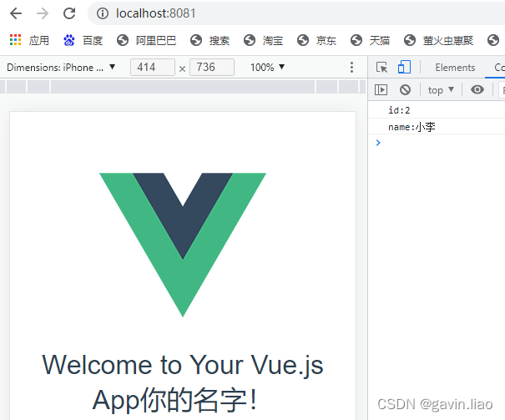This screenshot has width=505, height=420.
Task: Show the console sidebar
Action: pyautogui.click(x=381, y=89)
